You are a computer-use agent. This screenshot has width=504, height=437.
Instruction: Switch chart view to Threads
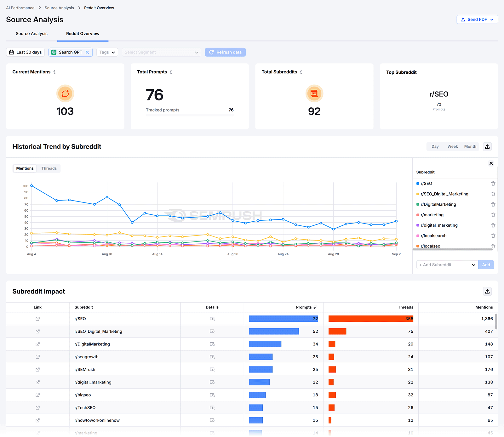point(49,168)
